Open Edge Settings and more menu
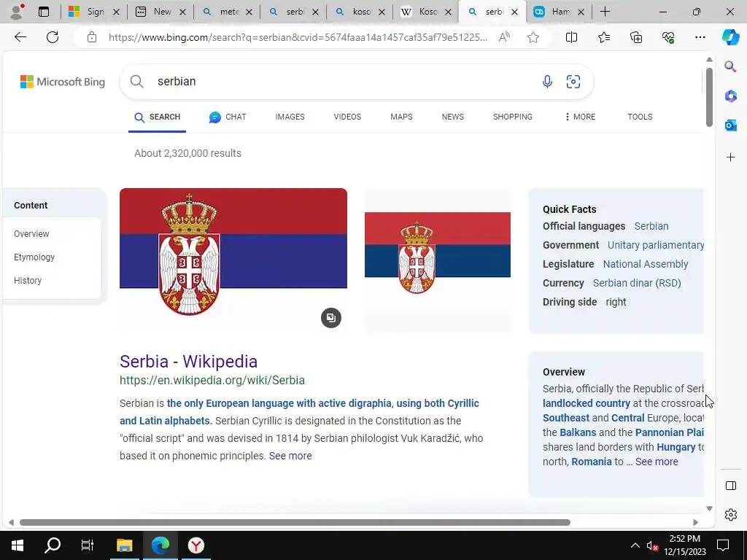The width and height of the screenshot is (747, 560). pyautogui.click(x=700, y=37)
